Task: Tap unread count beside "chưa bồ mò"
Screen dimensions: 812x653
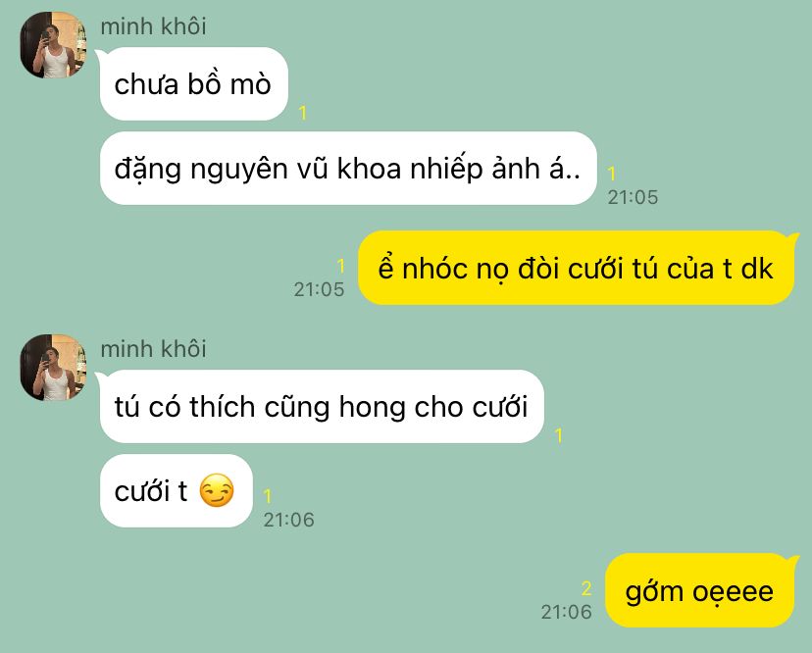Action: click(303, 113)
